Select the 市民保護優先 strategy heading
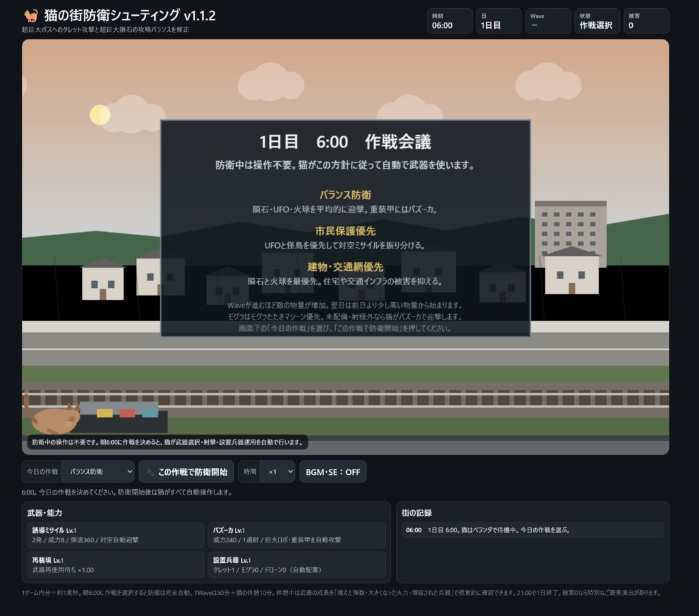This screenshot has height=616, width=699. point(345,231)
